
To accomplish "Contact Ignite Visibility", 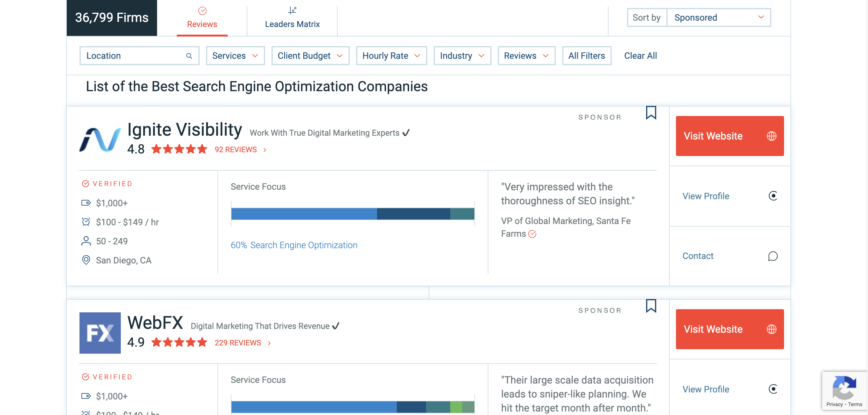I will [x=729, y=256].
